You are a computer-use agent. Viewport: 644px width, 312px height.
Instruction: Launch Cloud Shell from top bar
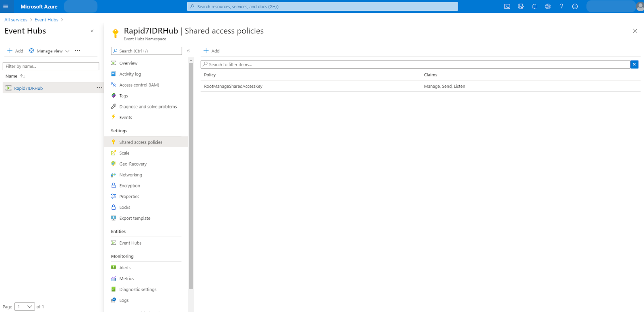click(507, 6)
